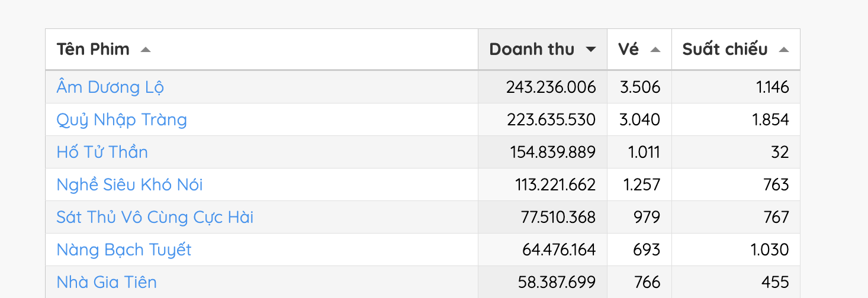Click sort arrow beside Vé header

click(x=655, y=50)
